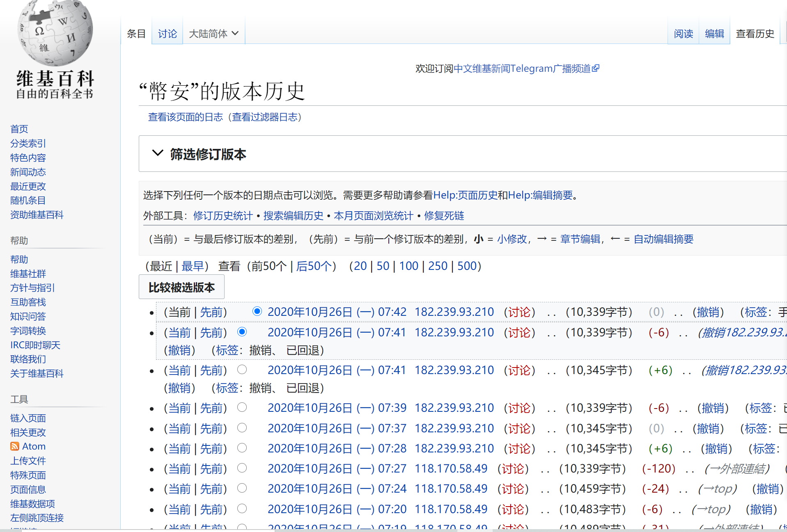The width and height of the screenshot is (787, 532).
Task: Open 维基数据项 in sidebar
Action: tap(32, 504)
